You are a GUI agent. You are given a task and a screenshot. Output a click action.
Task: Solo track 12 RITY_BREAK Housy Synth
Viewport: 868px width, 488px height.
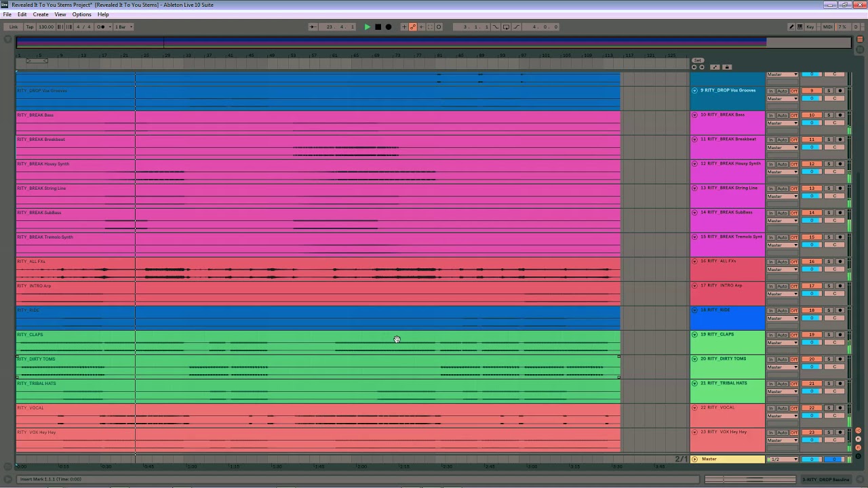point(828,164)
